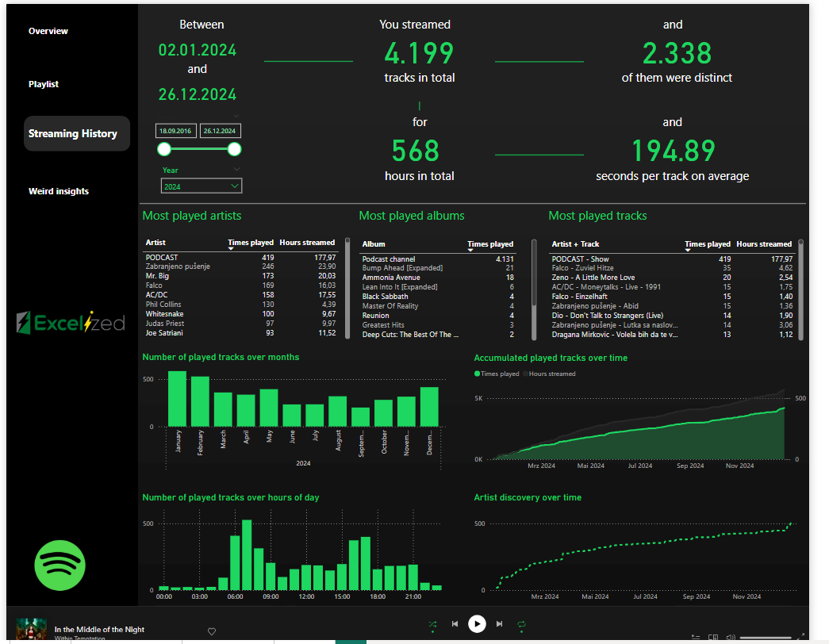Adjust the volume slider bar
829x644 pixels.
click(766, 638)
